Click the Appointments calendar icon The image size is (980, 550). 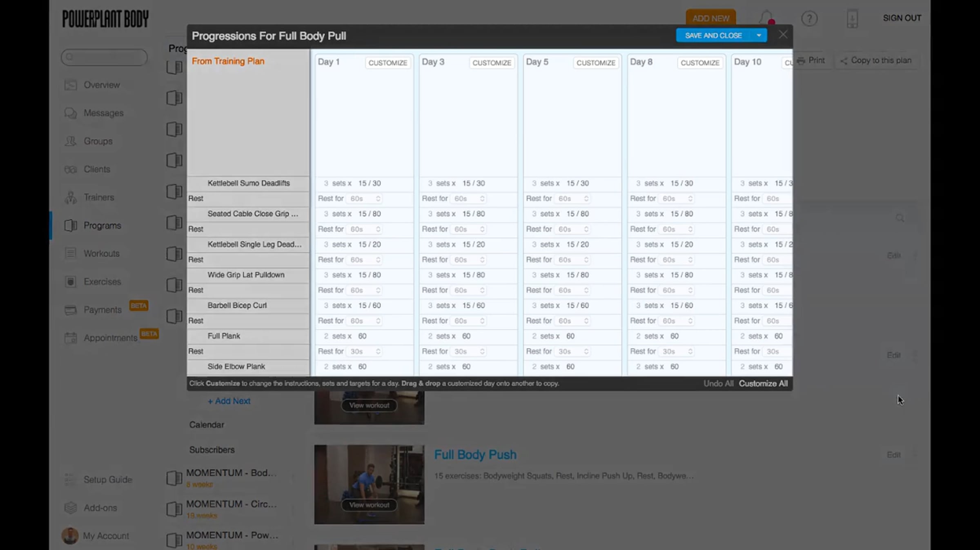pos(71,338)
